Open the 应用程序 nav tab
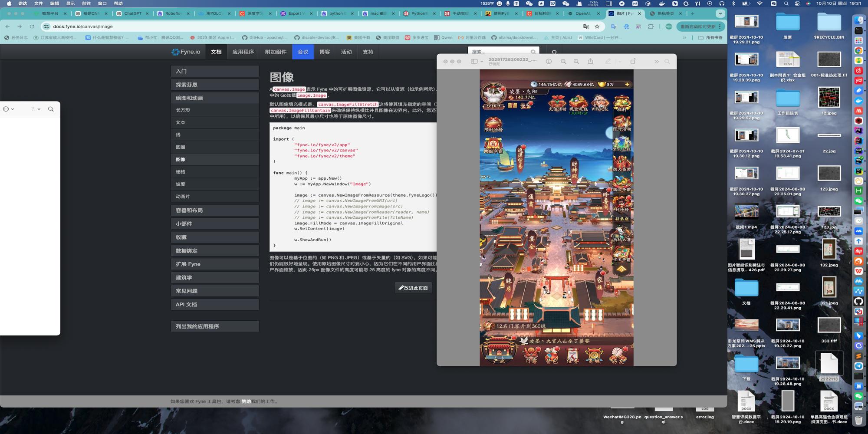Screen dimensions: 868x434 [243, 52]
